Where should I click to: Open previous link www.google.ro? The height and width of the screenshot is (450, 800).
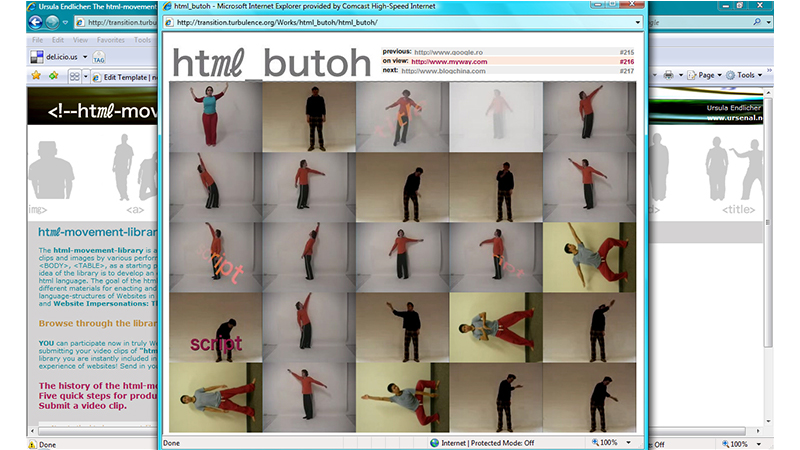(x=448, y=52)
